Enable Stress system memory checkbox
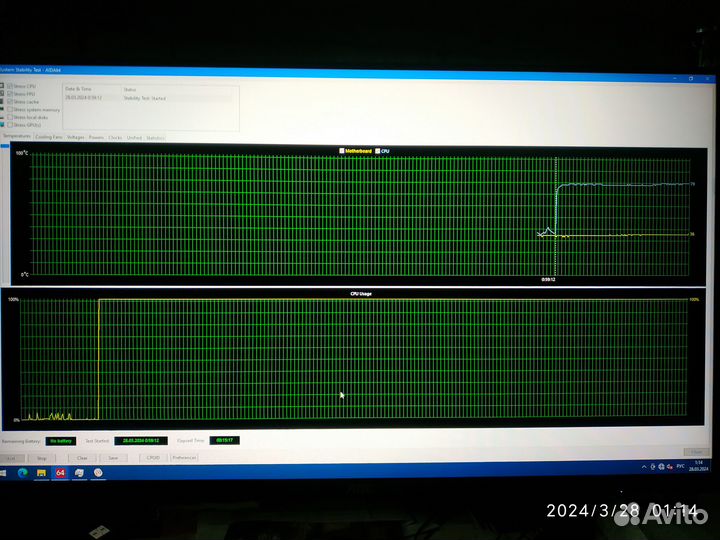Viewport: 720px width, 540px height. coord(10,109)
